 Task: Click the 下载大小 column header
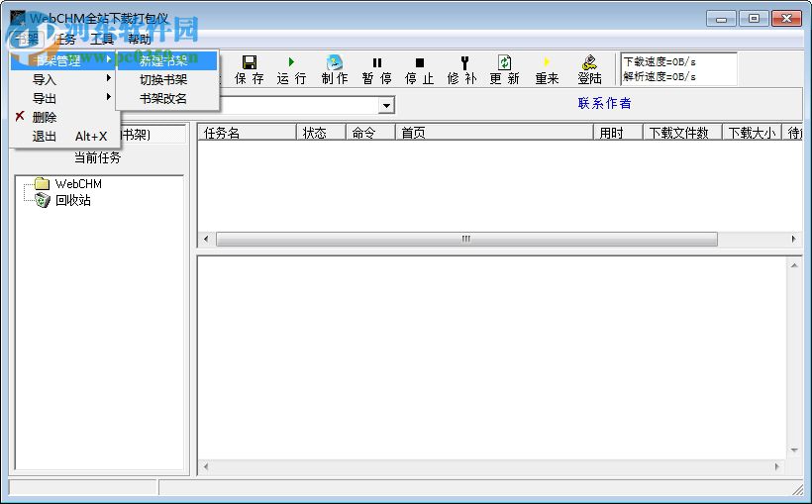752,133
